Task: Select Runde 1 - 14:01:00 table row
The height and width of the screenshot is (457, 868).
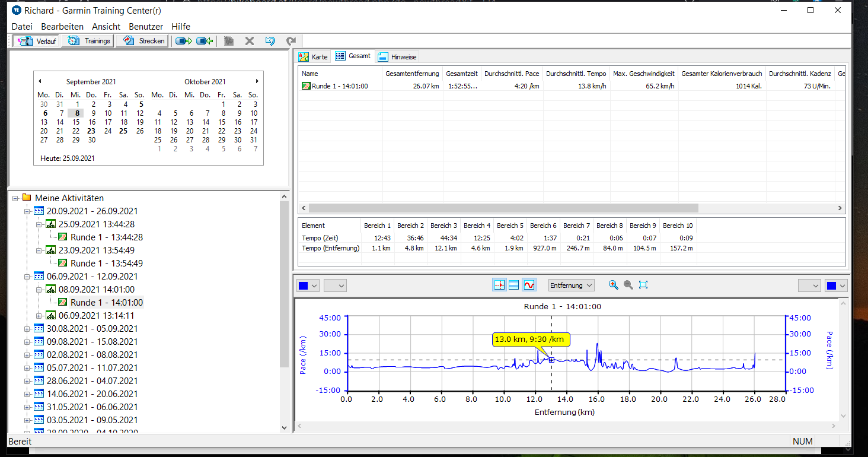Action: click(572, 86)
